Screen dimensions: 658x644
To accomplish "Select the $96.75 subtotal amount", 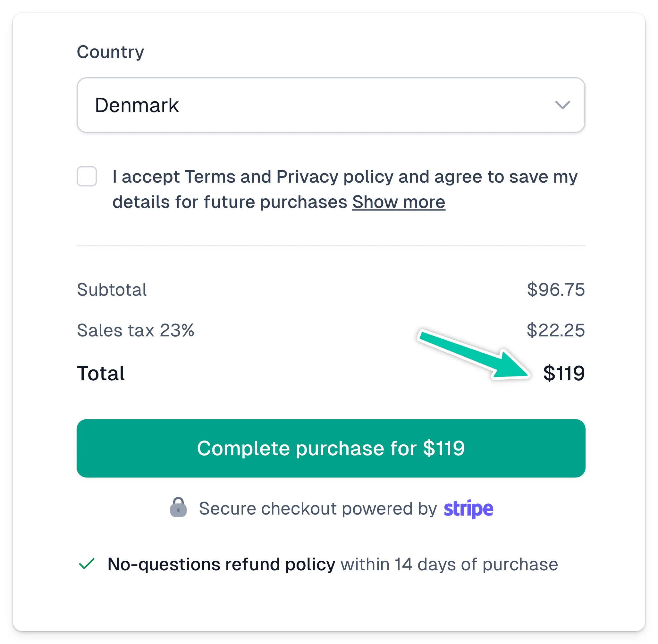I will coord(556,290).
